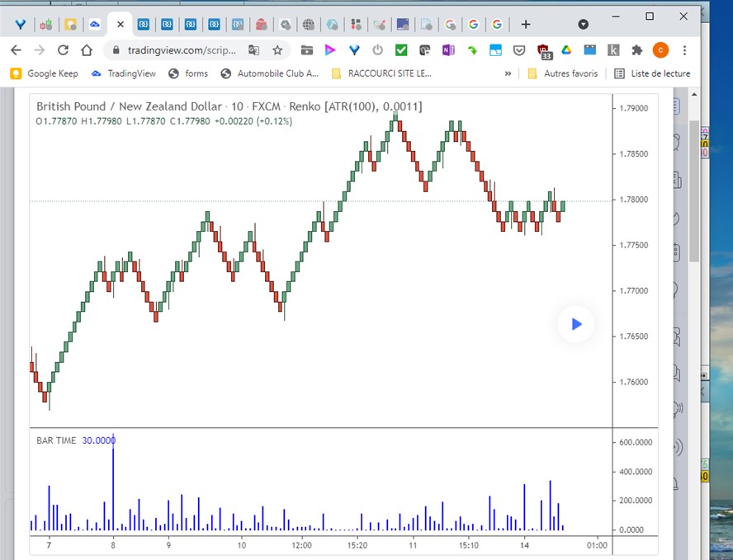This screenshot has width=733, height=560.
Task: Open Automobile Club bookmark
Action: [x=270, y=73]
